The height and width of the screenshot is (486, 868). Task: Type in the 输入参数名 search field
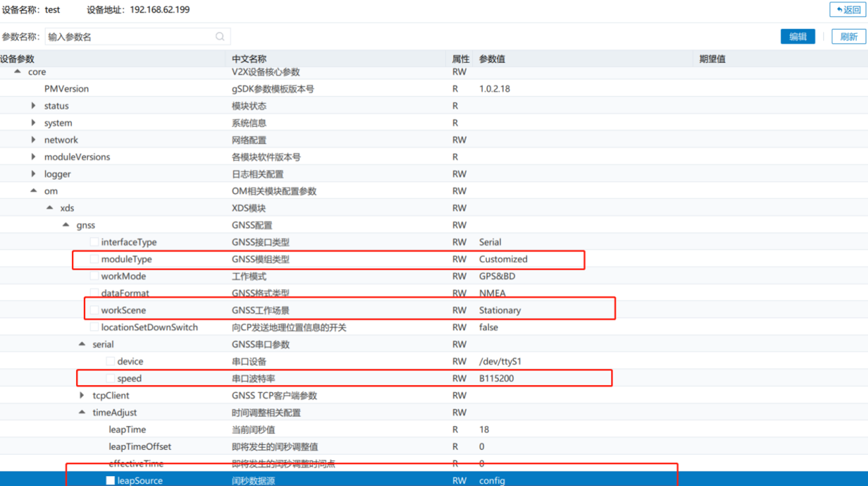click(129, 37)
